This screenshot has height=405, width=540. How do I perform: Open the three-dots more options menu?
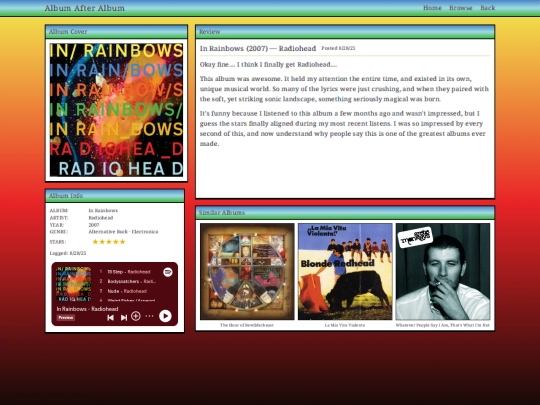point(149,316)
